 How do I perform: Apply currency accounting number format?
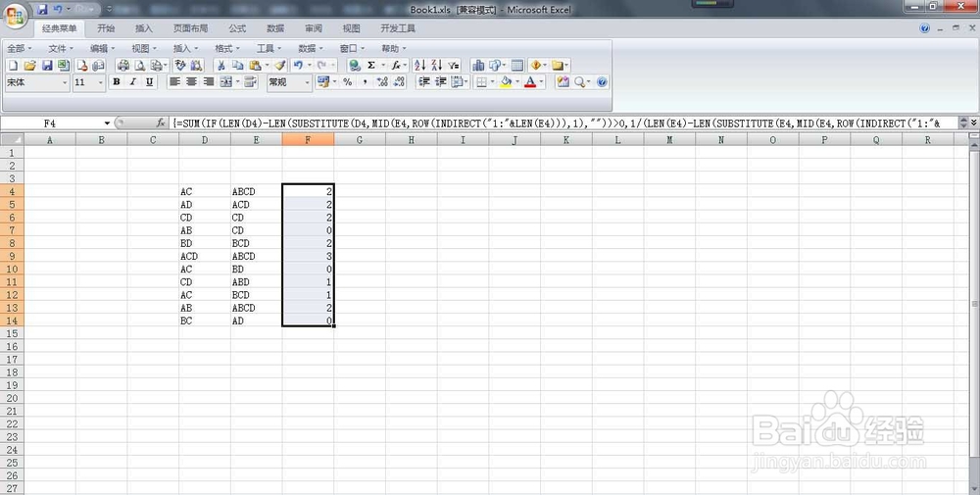(x=323, y=82)
